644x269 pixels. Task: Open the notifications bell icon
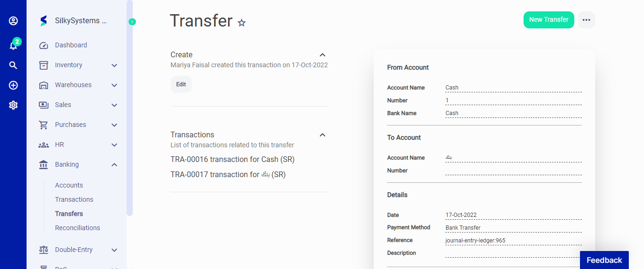tap(13, 45)
